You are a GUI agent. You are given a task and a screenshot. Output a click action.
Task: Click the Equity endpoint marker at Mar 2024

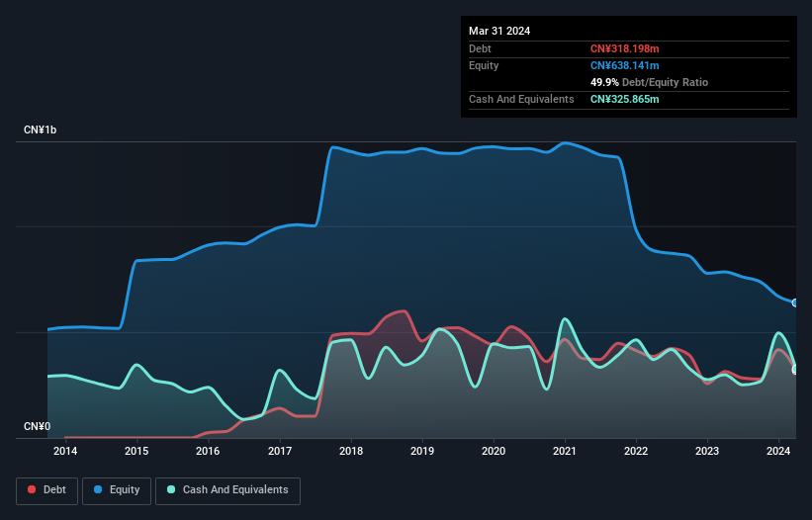click(x=795, y=303)
